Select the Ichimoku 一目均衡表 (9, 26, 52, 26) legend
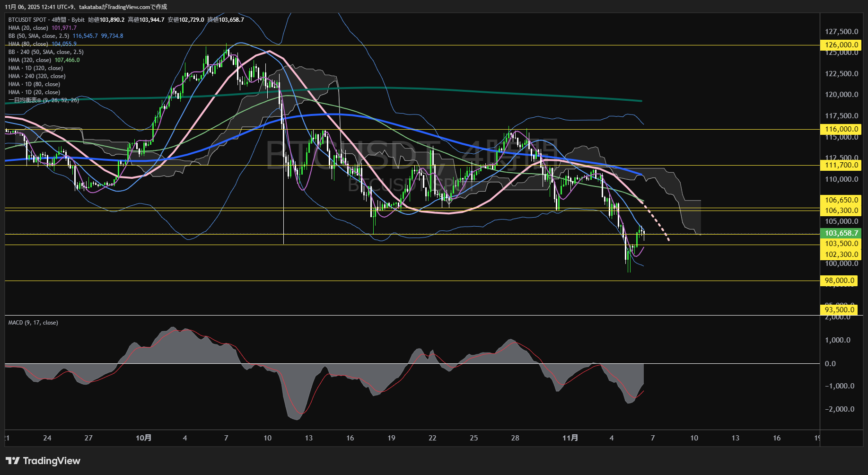The height and width of the screenshot is (475, 868). (x=44, y=100)
